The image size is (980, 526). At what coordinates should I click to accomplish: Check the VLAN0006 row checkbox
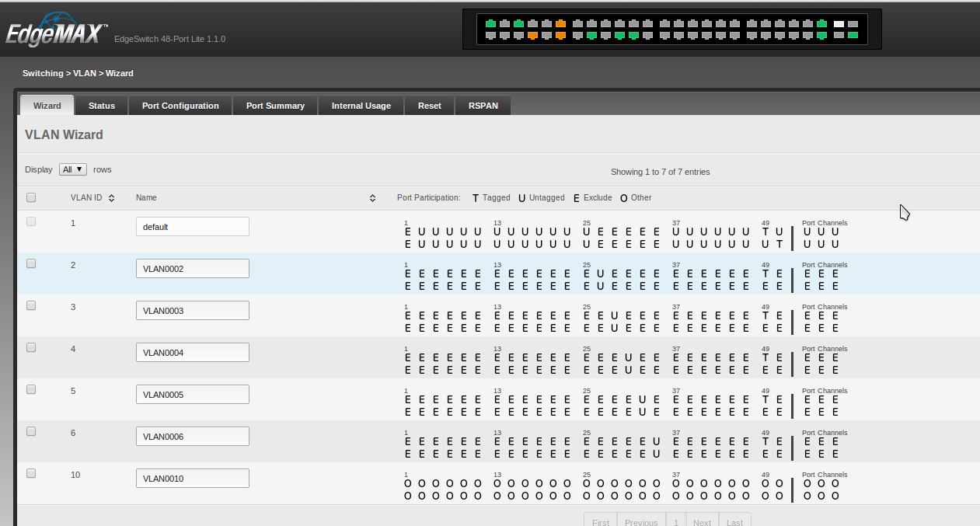click(31, 431)
